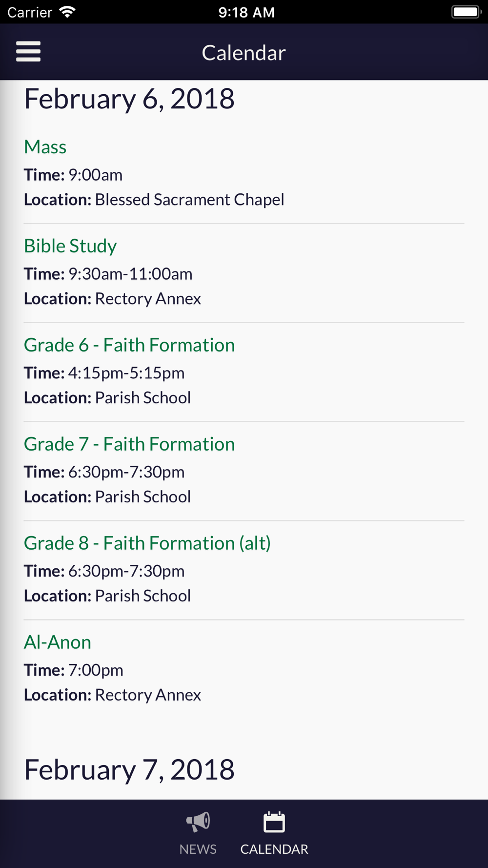Tap Blessed Sacrament Chapel location text
Viewport: 488px width, 868px height.
(x=189, y=200)
